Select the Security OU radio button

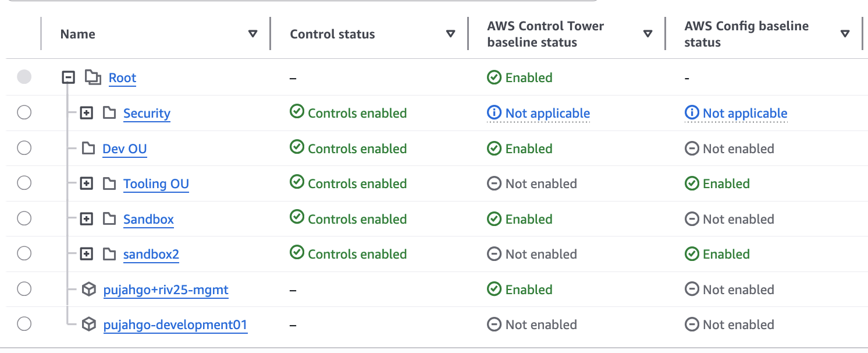coord(24,113)
